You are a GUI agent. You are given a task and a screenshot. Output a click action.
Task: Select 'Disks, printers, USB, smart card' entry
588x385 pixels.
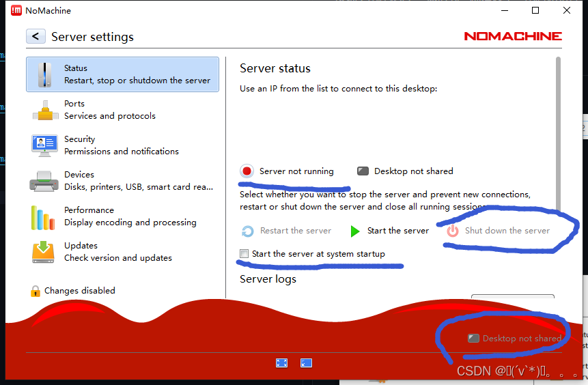[x=139, y=186]
